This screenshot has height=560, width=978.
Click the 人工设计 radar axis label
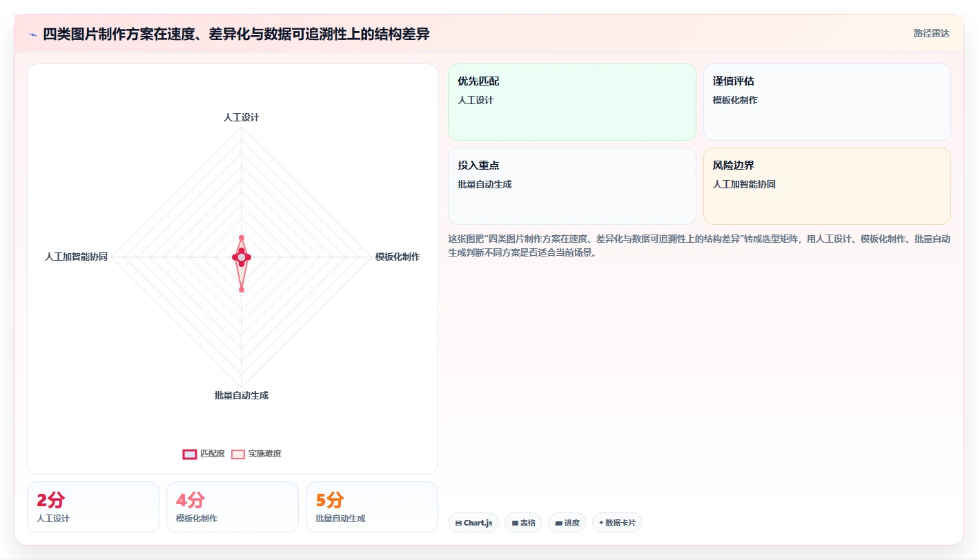click(242, 117)
